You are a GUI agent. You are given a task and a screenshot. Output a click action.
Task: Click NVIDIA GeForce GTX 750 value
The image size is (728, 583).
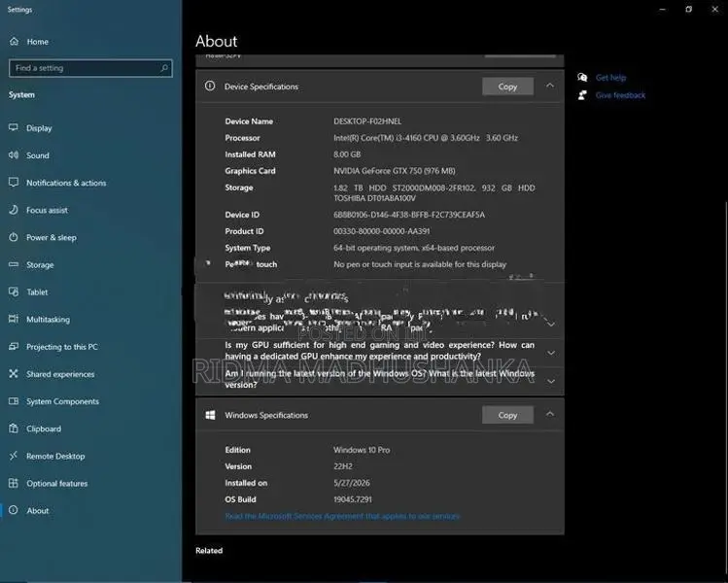point(395,171)
